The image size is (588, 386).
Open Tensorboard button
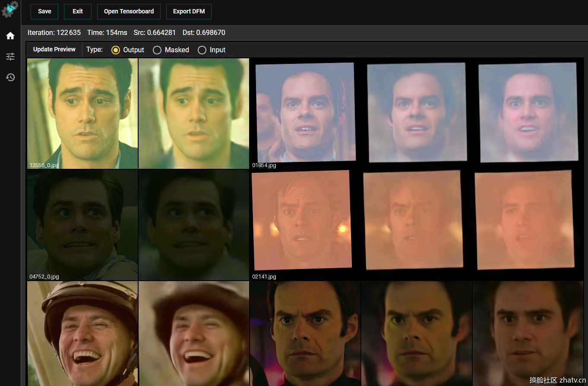point(129,12)
